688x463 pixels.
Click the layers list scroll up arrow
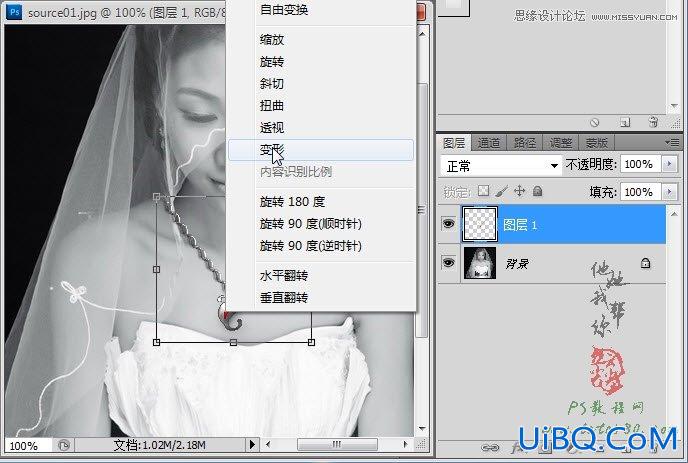(674, 214)
